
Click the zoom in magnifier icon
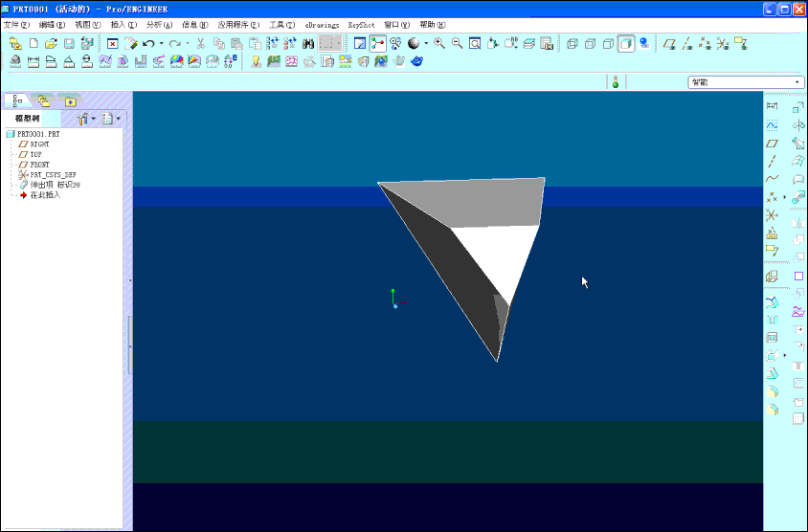coord(439,43)
